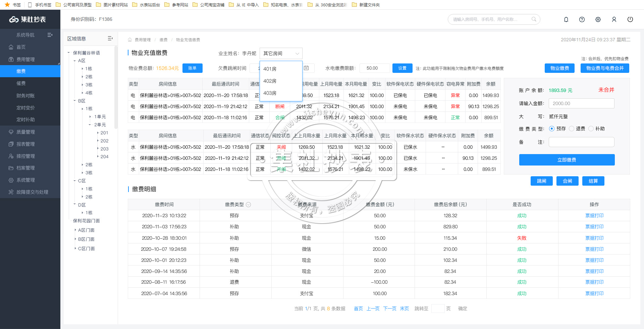Click the 物业费与电费合并 button
Image resolution: width=644 pixels, height=329 pixels.
click(605, 68)
